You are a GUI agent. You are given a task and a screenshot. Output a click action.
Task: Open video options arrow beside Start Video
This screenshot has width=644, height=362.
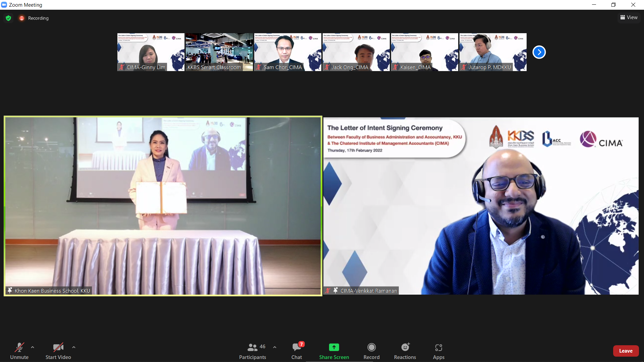tap(74, 347)
